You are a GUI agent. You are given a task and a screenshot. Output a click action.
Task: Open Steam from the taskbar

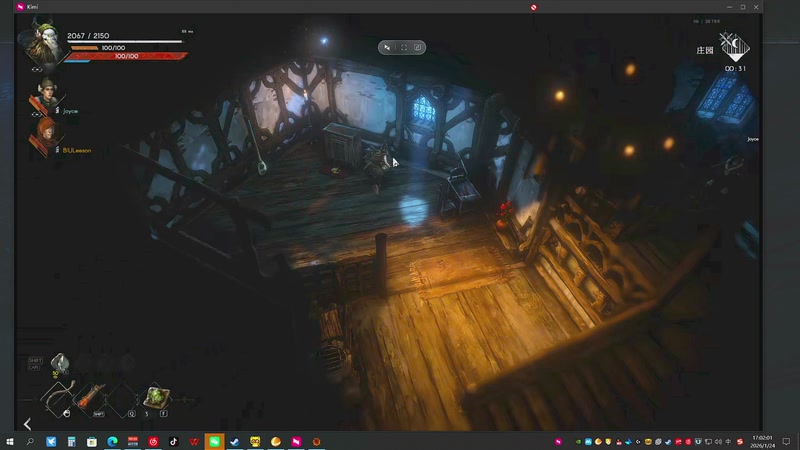pyautogui.click(x=235, y=441)
